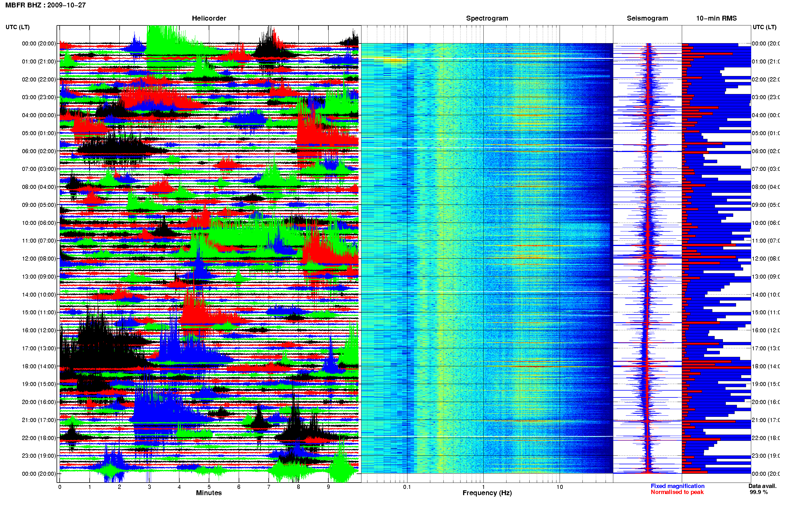Click the Data avail. label

(x=762, y=486)
